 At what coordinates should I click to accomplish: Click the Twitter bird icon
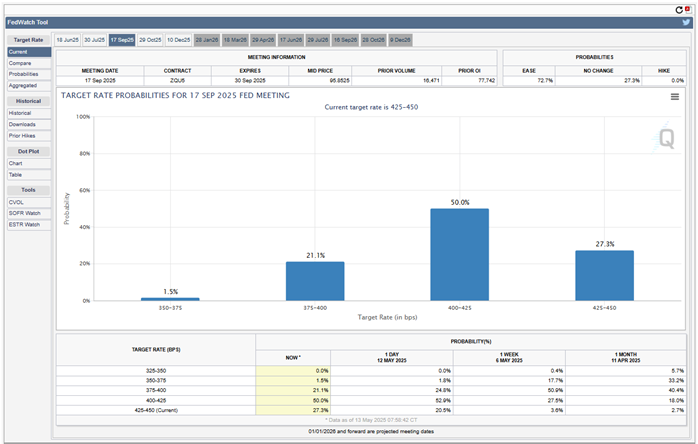pyautogui.click(x=686, y=21)
